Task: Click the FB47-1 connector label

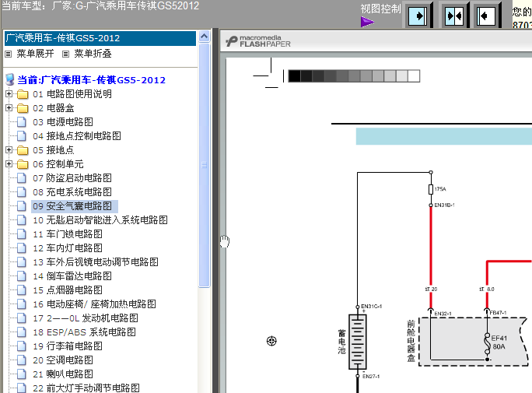Action: (x=498, y=313)
